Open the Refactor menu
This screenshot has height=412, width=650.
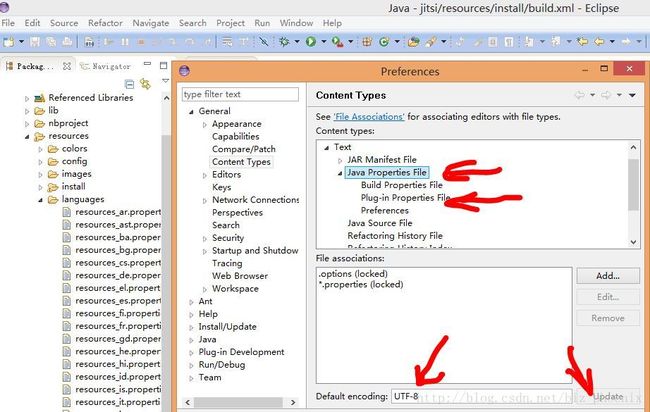[x=105, y=23]
